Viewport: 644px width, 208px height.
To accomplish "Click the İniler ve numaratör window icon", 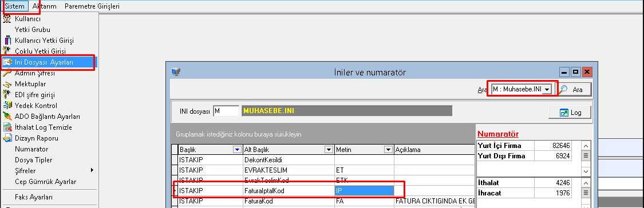I will 176,72.
